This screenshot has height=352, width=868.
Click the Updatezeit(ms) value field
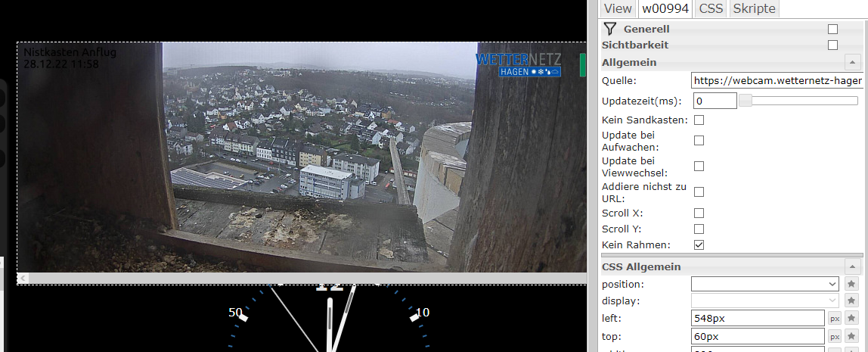tap(715, 101)
